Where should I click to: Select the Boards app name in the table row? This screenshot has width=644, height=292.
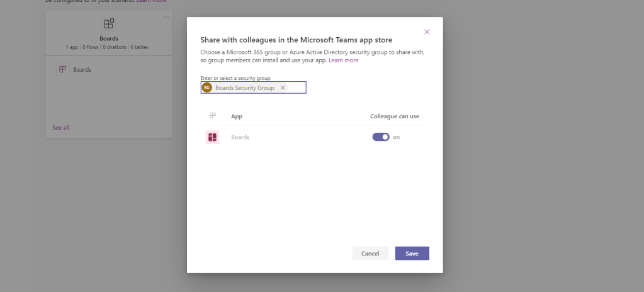pyautogui.click(x=240, y=137)
